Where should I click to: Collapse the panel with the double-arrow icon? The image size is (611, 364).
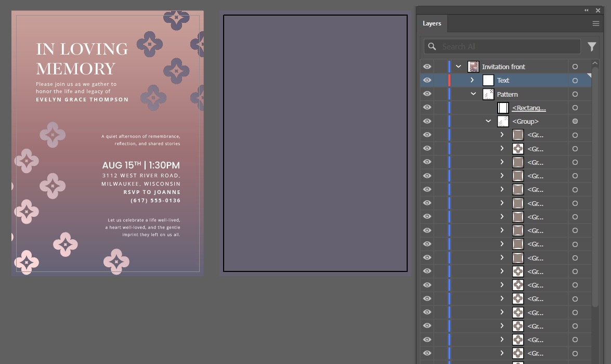click(587, 10)
